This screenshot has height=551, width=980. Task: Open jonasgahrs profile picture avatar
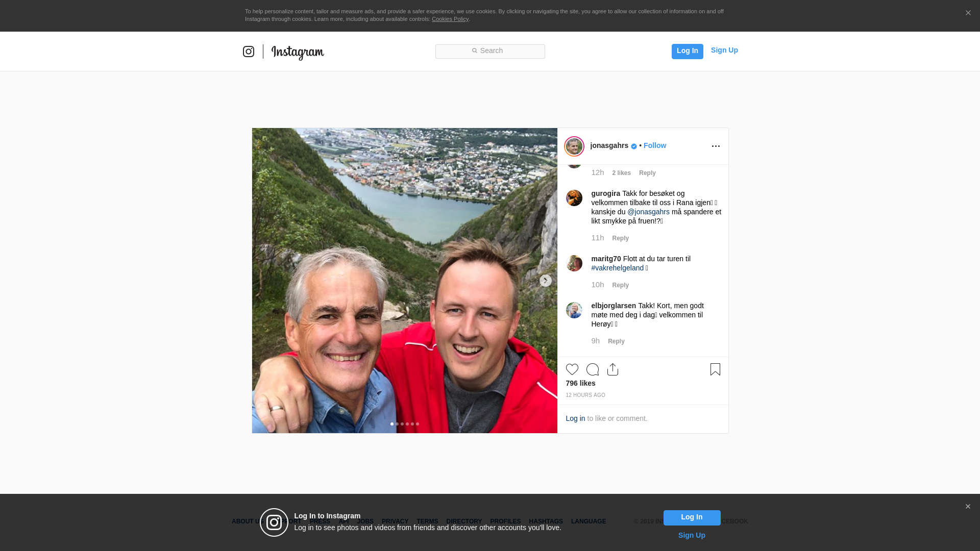click(574, 146)
